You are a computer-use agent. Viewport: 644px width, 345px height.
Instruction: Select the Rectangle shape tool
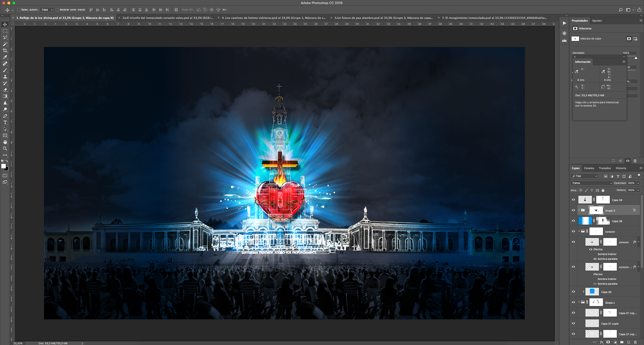[x=5, y=135]
